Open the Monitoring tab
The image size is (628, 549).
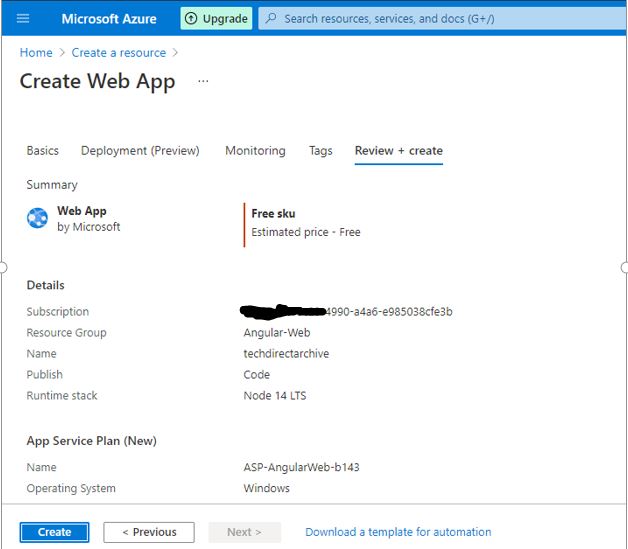pos(255,151)
